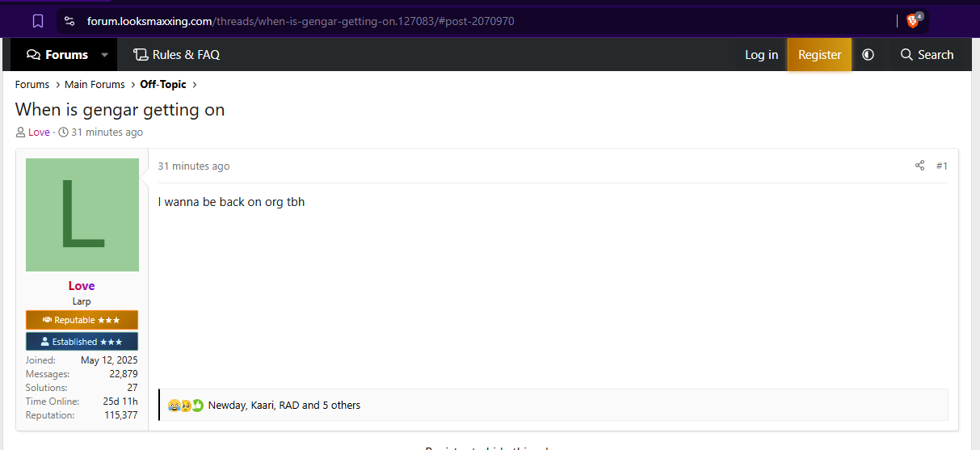Click the Love username below avatar
Screen dimensions: 980x450
[x=82, y=286]
